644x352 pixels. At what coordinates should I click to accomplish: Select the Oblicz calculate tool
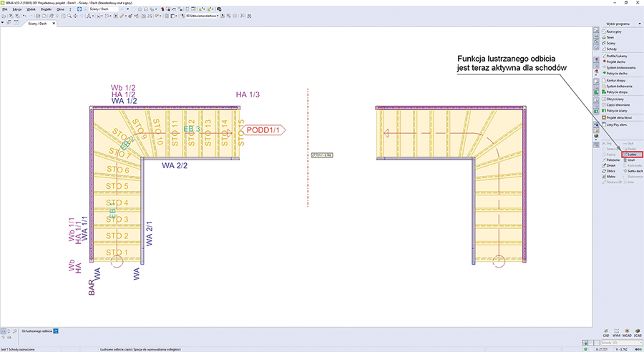(x=611, y=172)
